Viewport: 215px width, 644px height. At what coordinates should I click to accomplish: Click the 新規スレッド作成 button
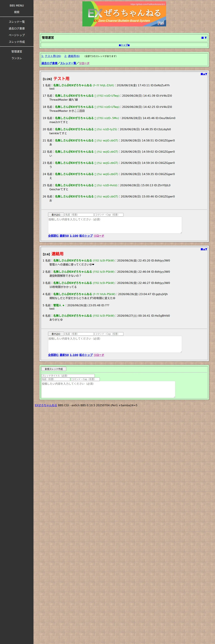click(54, 369)
